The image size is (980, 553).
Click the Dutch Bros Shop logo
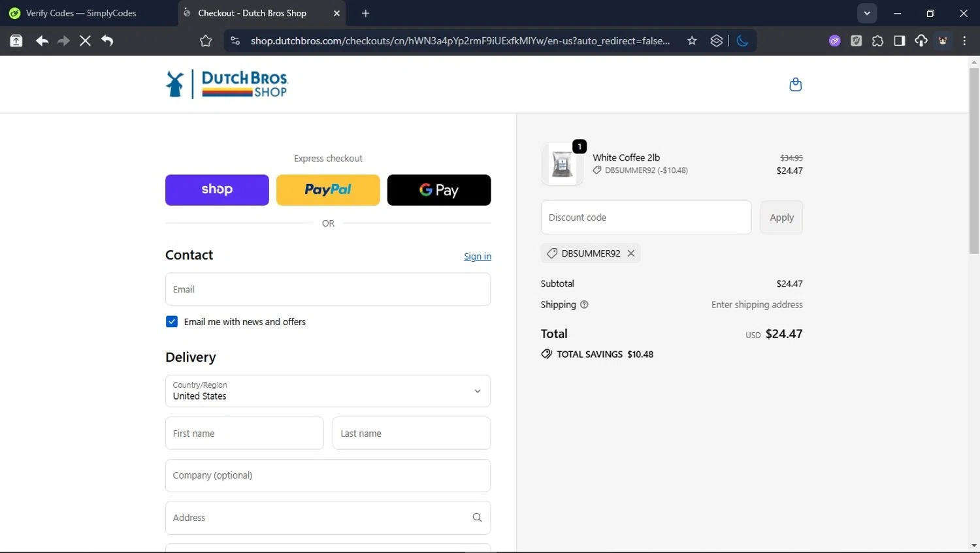click(x=227, y=84)
